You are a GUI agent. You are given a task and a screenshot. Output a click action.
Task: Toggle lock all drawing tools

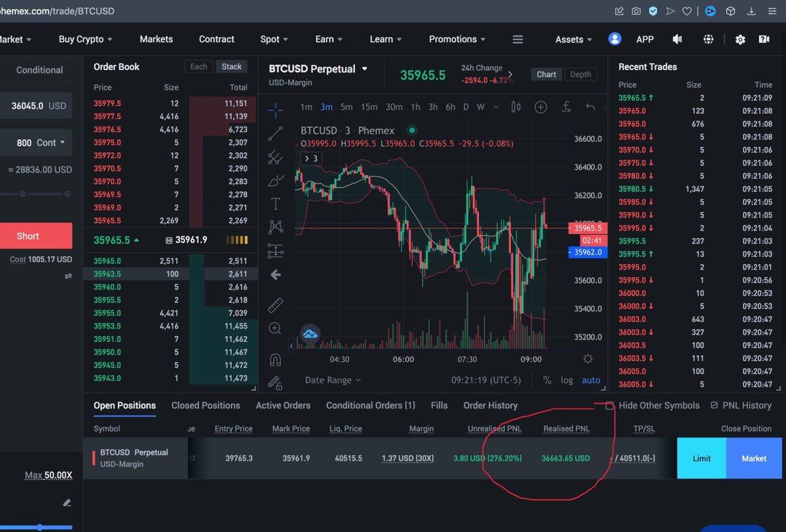click(x=276, y=382)
